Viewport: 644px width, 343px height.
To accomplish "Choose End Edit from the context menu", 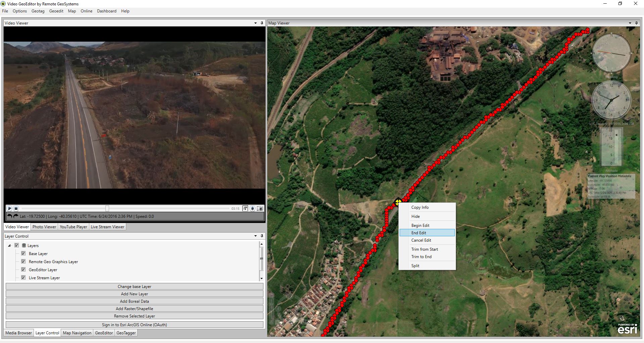I will (419, 233).
